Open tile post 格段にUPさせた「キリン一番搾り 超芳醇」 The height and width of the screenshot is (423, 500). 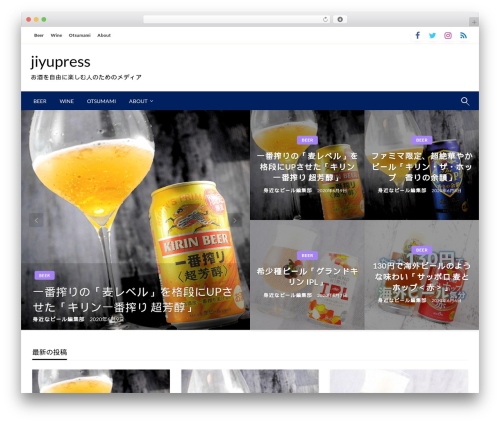coord(307,167)
